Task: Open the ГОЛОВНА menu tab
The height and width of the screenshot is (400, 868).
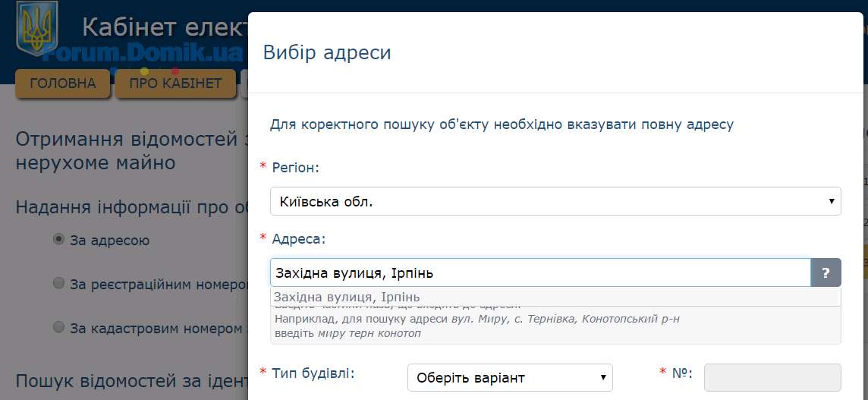Action: [62, 83]
